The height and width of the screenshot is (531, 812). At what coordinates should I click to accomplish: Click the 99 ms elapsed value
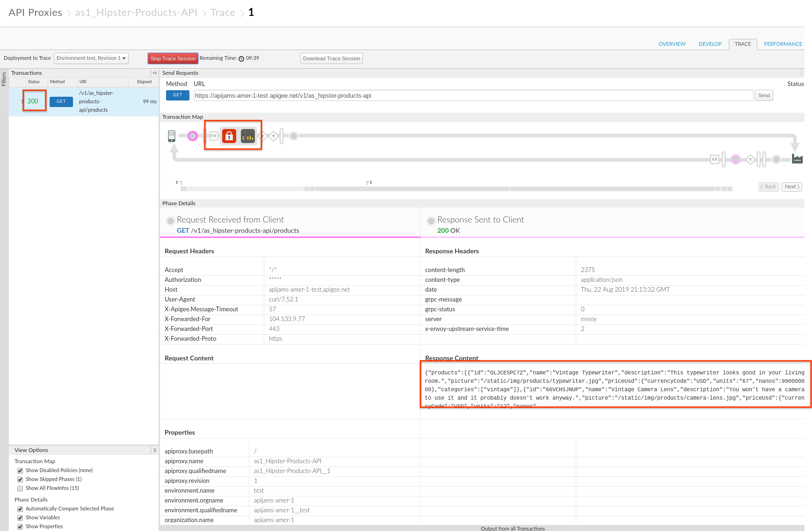click(x=150, y=101)
